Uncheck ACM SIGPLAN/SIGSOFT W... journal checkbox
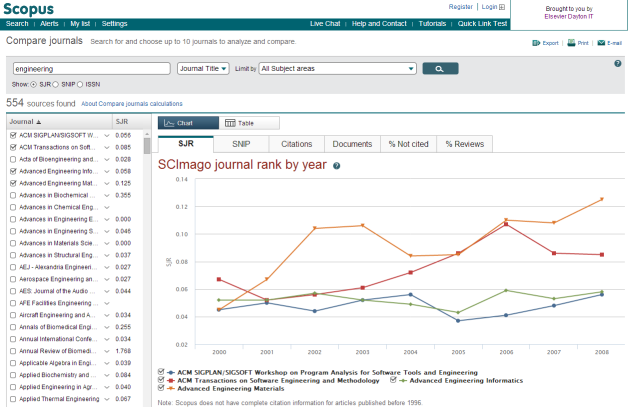The height and width of the screenshot is (407, 628). tap(13, 135)
